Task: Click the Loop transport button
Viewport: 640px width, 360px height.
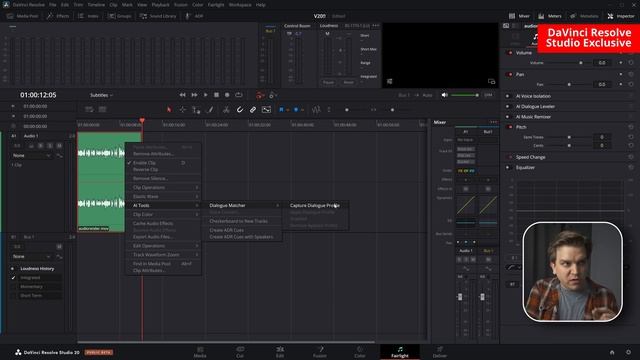Action: pyautogui.click(x=239, y=95)
